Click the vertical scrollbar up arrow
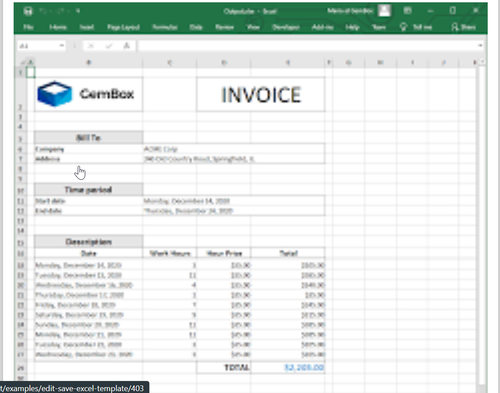Viewport: 500px width, 393px height. click(x=482, y=62)
